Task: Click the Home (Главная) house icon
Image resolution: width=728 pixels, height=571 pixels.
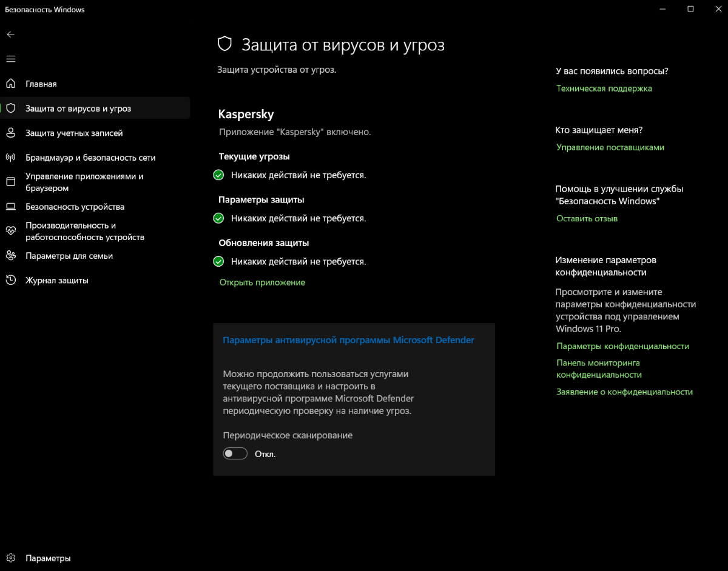Action: point(10,84)
